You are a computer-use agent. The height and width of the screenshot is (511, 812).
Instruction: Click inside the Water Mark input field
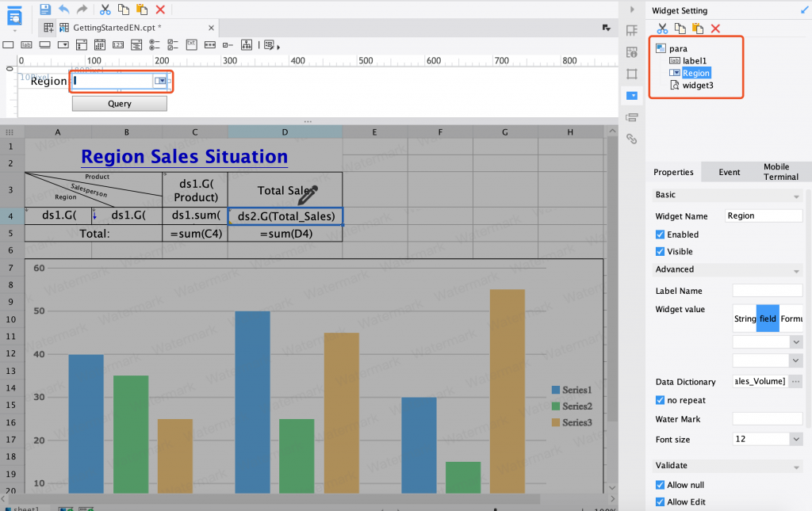pos(766,418)
